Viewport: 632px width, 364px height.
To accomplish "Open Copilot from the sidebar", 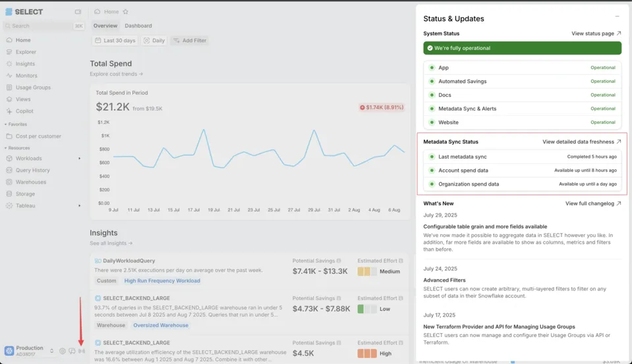I will 24,111.
